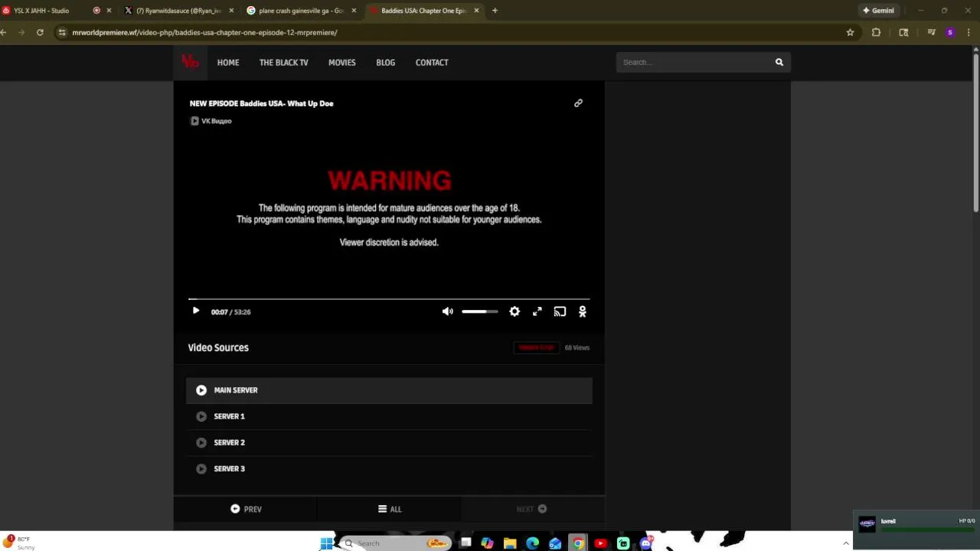The height and width of the screenshot is (551, 980).
Task: Switch to SERVER 2 source
Action: click(389, 442)
